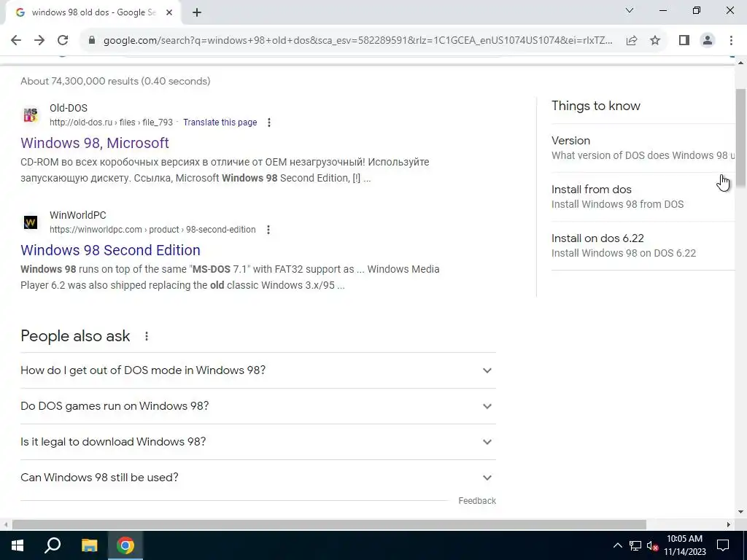The width and height of the screenshot is (747, 560).
Task: Share this page icon in address bar
Action: [632, 40]
